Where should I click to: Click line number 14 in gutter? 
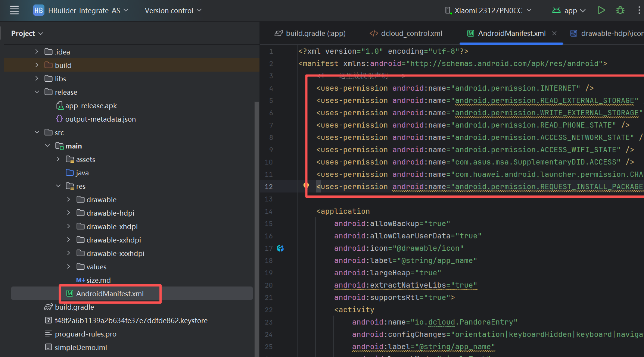tap(269, 211)
